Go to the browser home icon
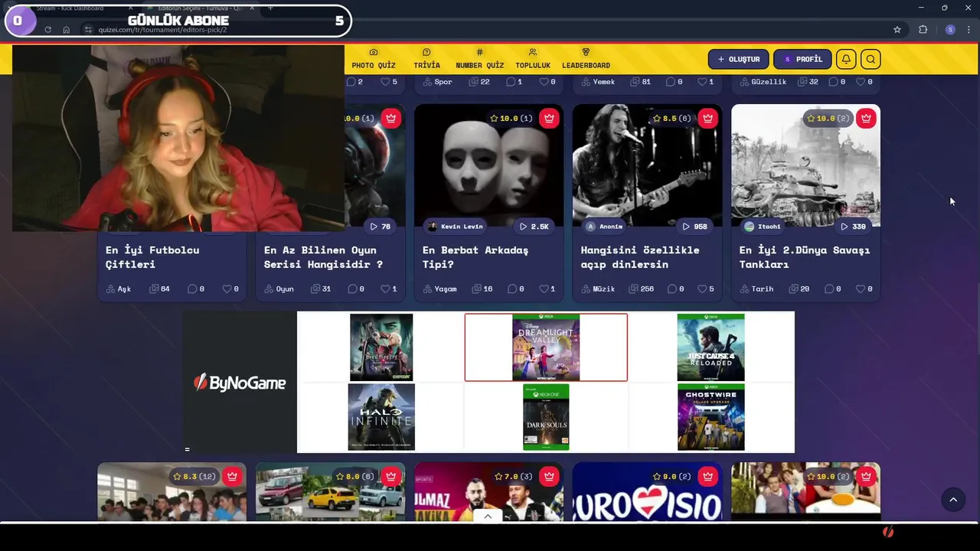The height and width of the screenshot is (551, 980). coord(67,30)
